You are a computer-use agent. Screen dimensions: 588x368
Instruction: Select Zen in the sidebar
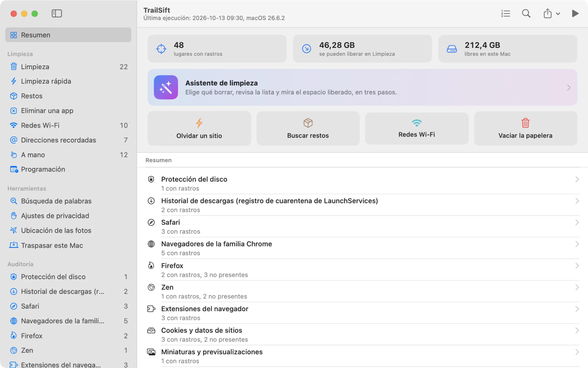point(68,350)
